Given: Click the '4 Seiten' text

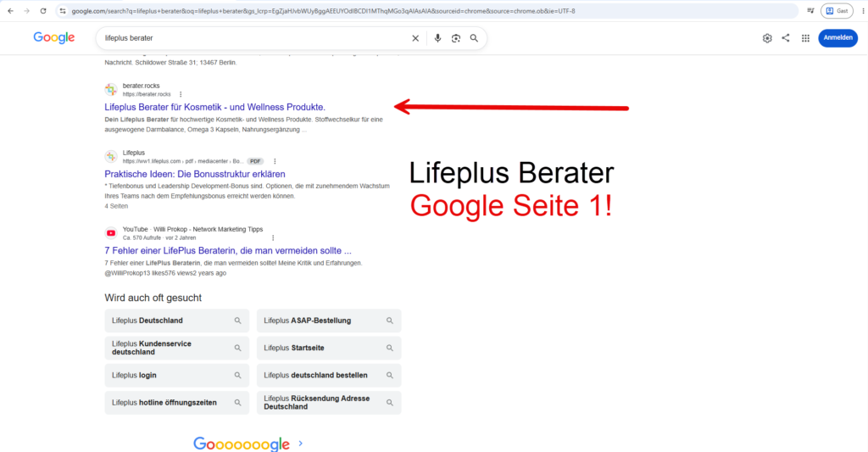Looking at the screenshot, I should (x=116, y=206).
